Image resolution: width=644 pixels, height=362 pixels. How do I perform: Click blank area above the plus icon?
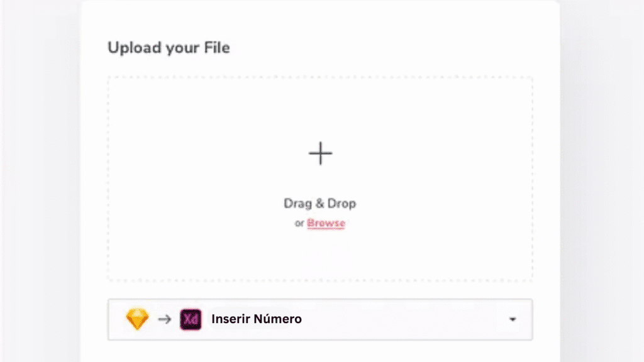click(x=320, y=109)
